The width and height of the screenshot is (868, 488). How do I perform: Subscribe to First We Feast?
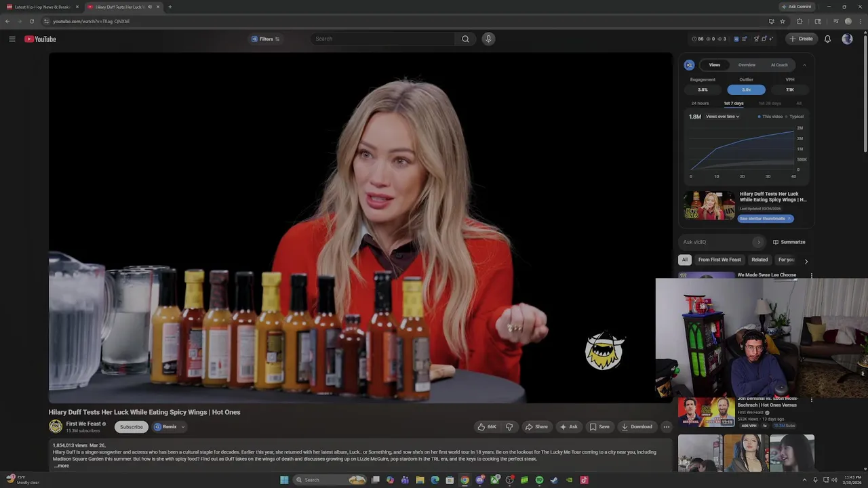click(132, 427)
